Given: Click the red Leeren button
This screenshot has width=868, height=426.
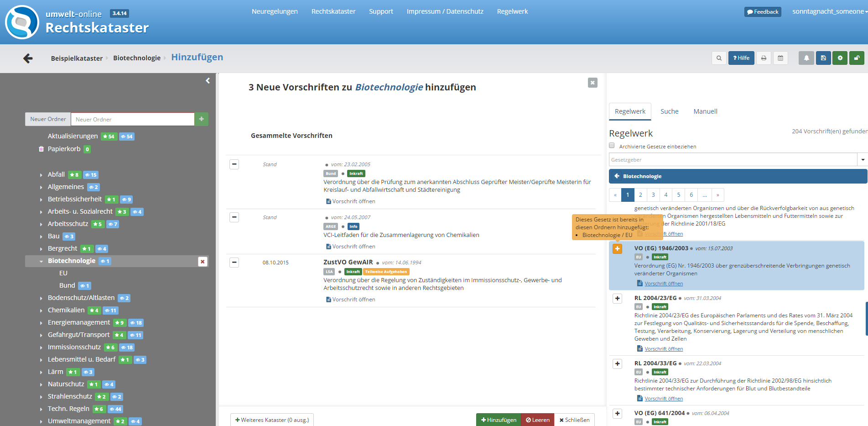Looking at the screenshot, I should pos(537,420).
